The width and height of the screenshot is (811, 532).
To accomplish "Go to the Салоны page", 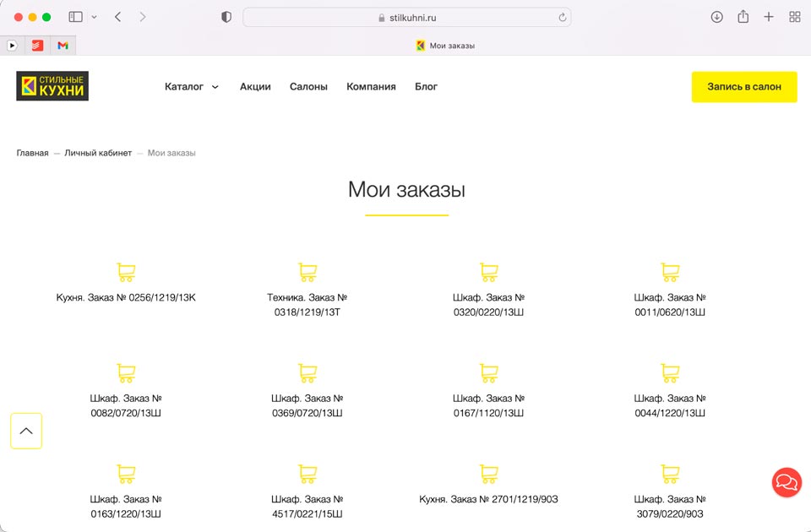I will [308, 86].
